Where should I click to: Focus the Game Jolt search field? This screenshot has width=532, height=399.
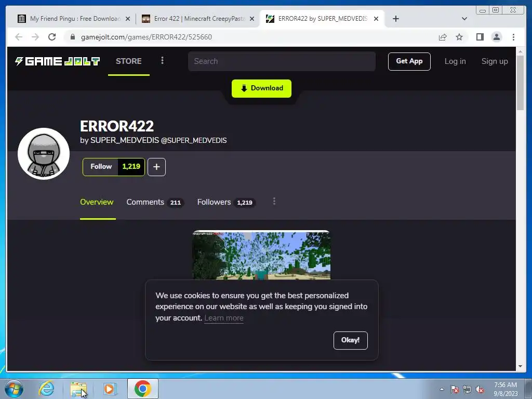coord(282,61)
